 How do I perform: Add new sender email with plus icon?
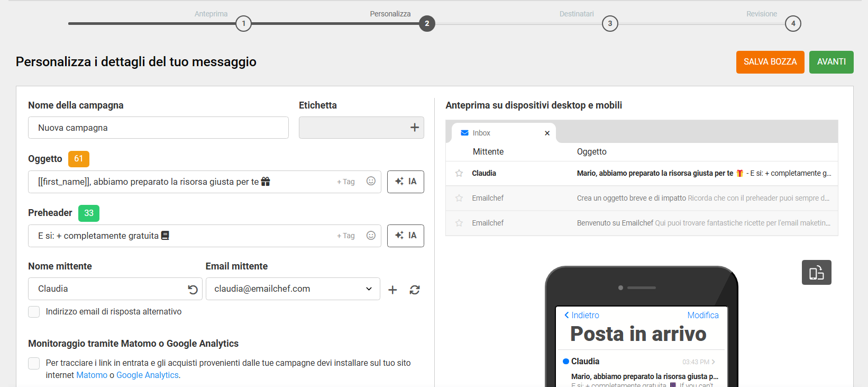pos(392,290)
